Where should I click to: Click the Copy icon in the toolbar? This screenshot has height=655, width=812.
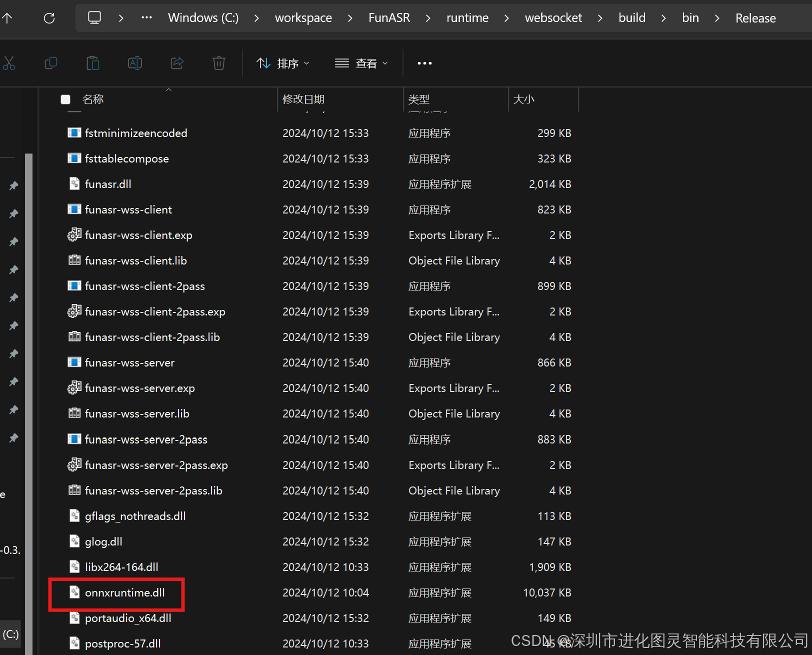(x=51, y=63)
